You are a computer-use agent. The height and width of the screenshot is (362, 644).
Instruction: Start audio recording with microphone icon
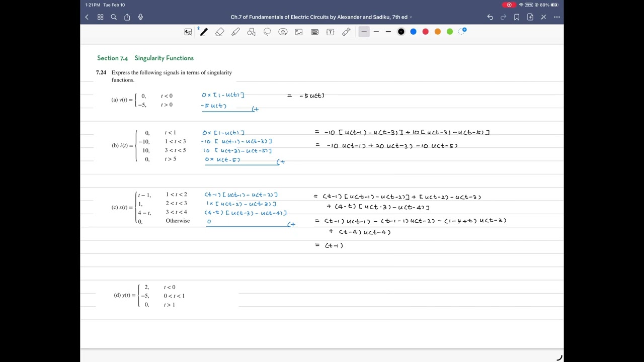pos(140,17)
